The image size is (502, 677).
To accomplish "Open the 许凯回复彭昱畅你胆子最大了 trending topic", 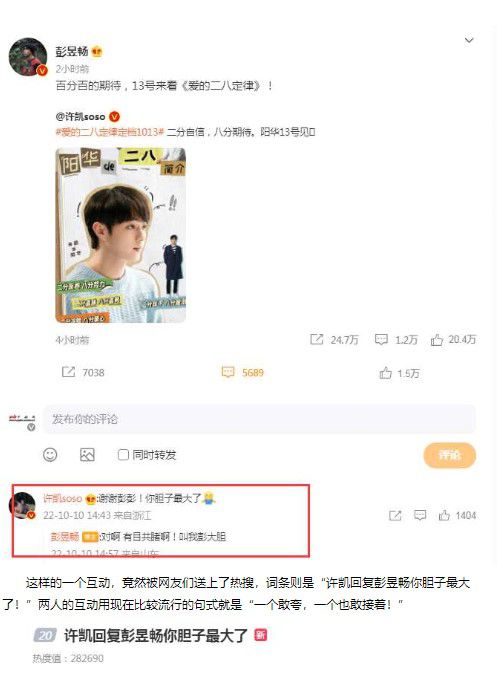I will 156,636.
